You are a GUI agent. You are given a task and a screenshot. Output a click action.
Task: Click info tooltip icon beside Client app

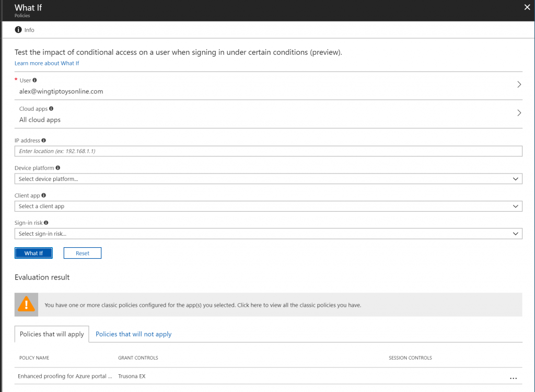point(44,195)
